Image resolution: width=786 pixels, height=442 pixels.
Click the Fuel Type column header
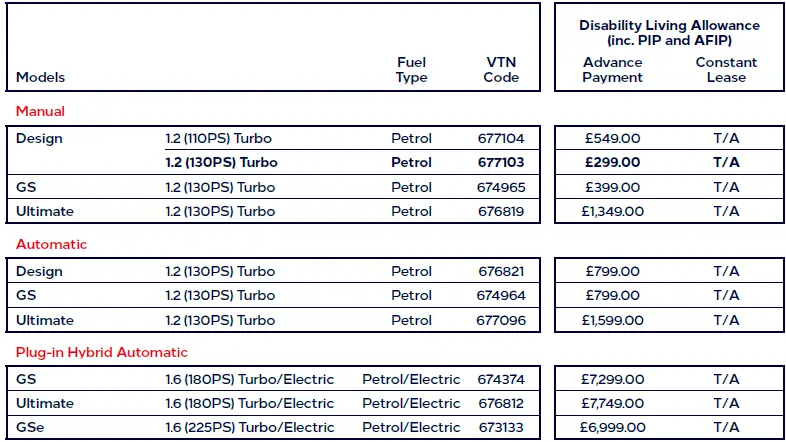coord(411,70)
